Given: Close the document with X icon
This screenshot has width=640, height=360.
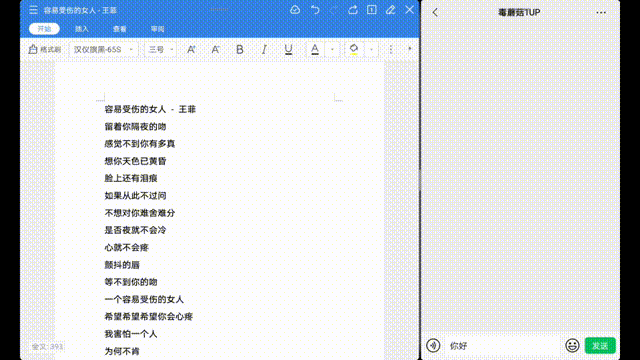Looking at the screenshot, I should pos(409,10).
